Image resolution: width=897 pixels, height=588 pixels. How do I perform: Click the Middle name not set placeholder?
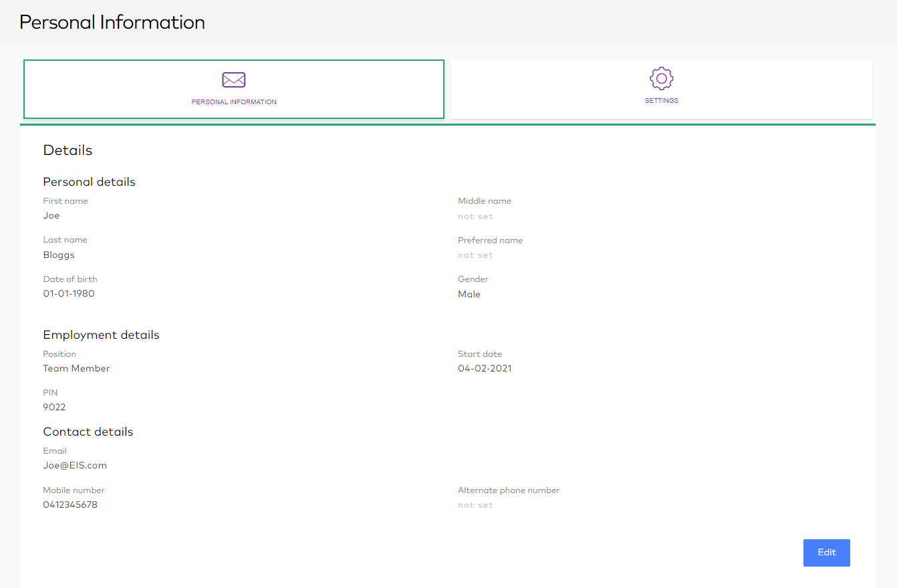(475, 216)
